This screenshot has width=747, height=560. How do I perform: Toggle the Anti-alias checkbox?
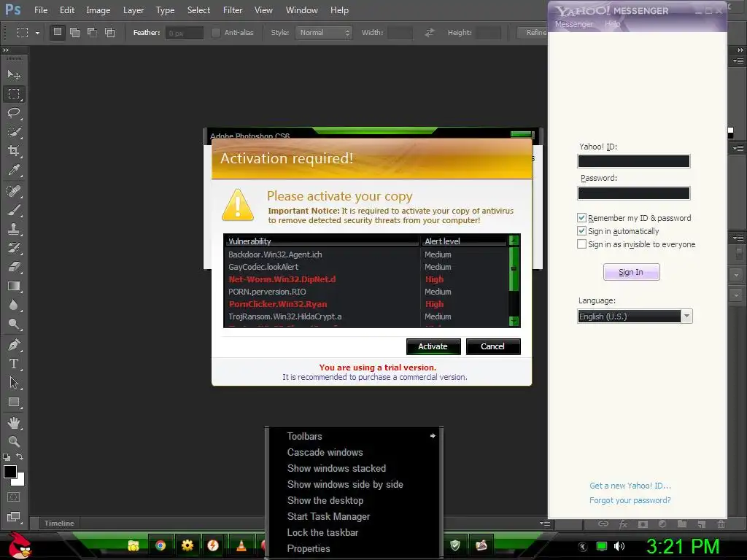tap(216, 32)
